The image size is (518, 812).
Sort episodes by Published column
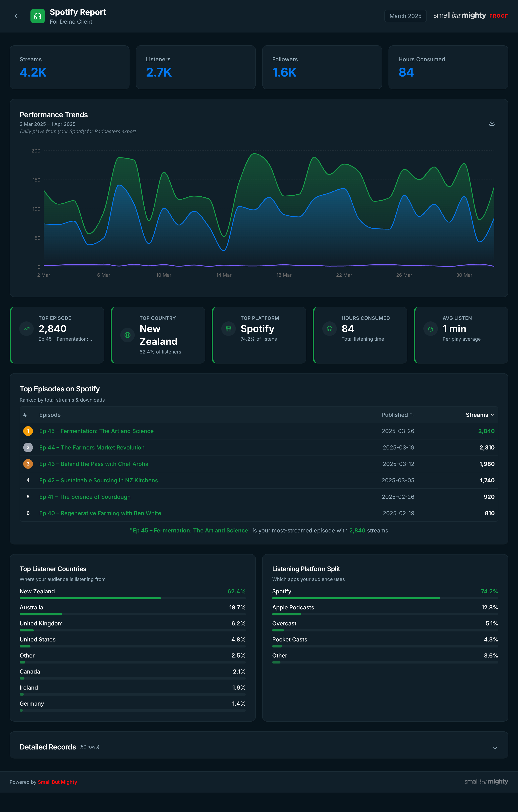click(x=398, y=415)
